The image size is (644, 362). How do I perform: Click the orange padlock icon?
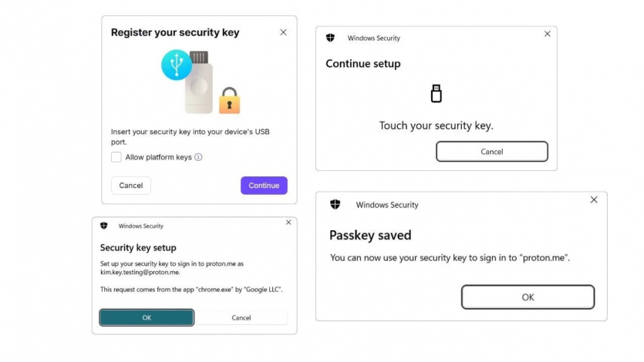pyautogui.click(x=228, y=101)
